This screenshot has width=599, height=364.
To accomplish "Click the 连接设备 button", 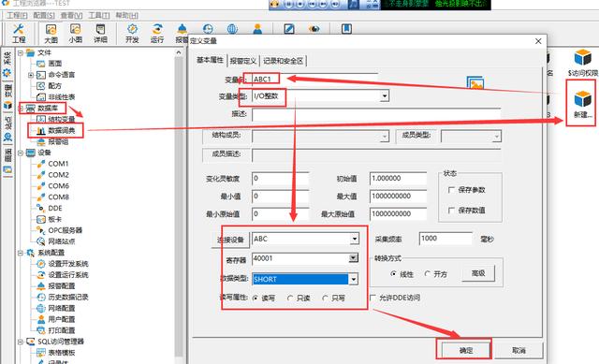I will point(230,240).
